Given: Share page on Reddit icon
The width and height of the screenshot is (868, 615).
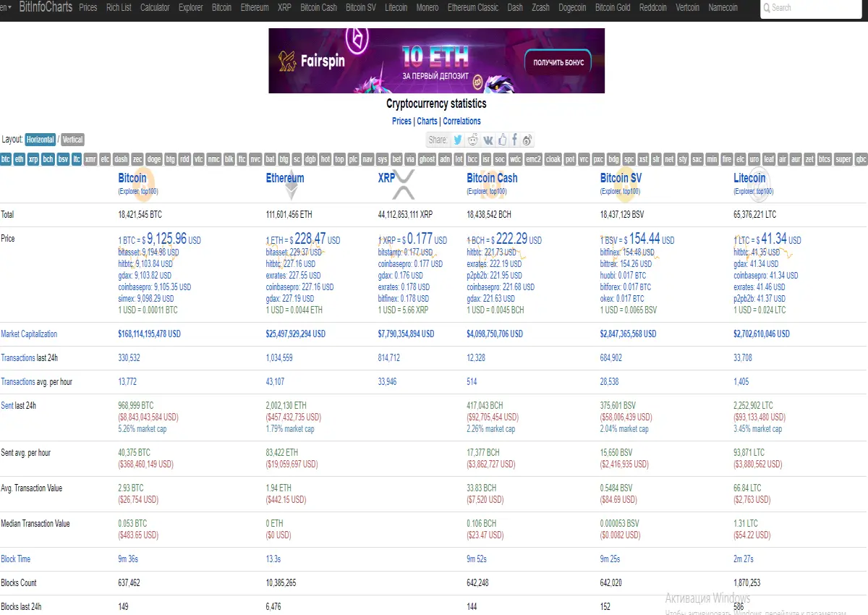Looking at the screenshot, I should [473, 140].
